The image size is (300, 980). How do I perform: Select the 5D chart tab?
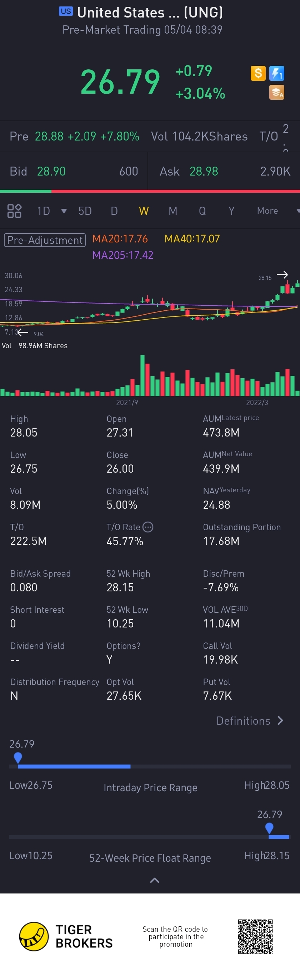tap(85, 211)
